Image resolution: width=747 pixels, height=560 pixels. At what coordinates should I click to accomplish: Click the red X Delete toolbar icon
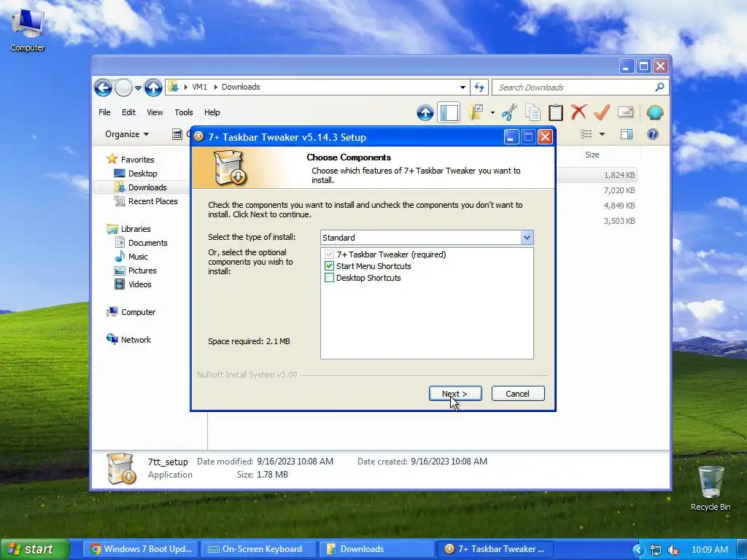coord(578,112)
